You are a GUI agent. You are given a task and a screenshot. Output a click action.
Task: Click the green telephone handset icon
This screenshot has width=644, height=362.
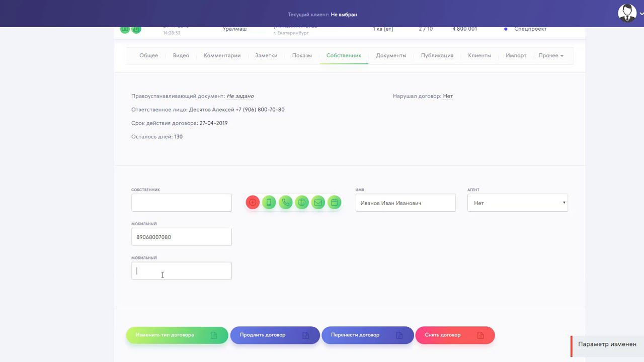point(285,203)
